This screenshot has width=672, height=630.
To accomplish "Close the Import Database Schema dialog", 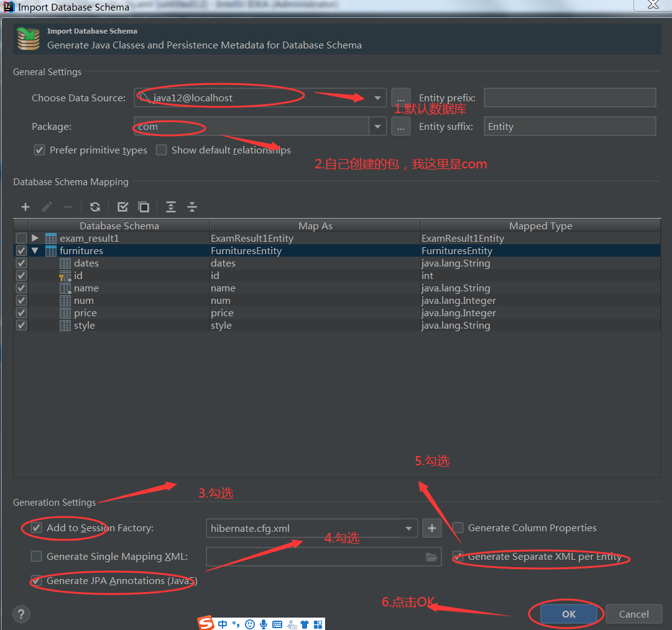I will click(653, 5).
